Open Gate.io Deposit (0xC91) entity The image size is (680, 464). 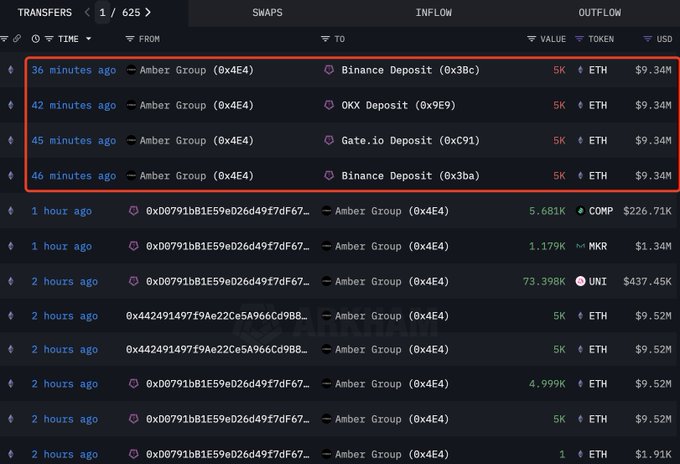[410, 141]
